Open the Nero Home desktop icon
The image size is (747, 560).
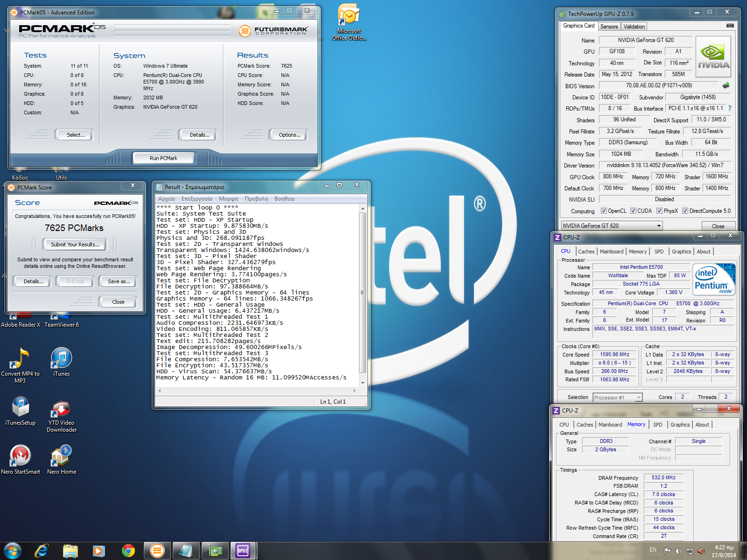[x=61, y=460]
